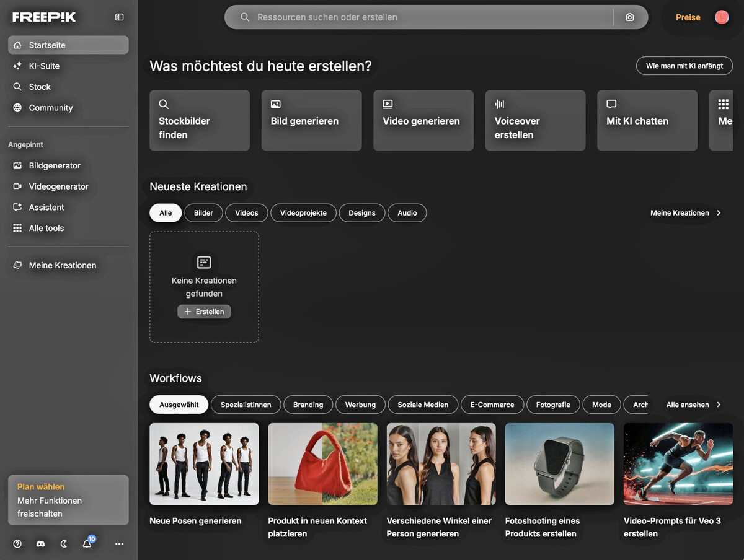Click the user profile avatar
This screenshot has height=560, width=744.
point(722,17)
